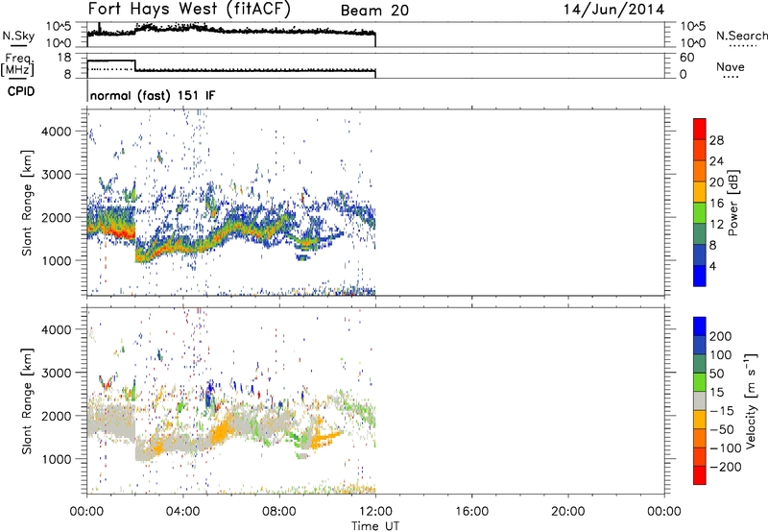The image size is (768, 532).
Task: Click the 'normal (fast) 151 IF' mode text
Action: (x=153, y=95)
